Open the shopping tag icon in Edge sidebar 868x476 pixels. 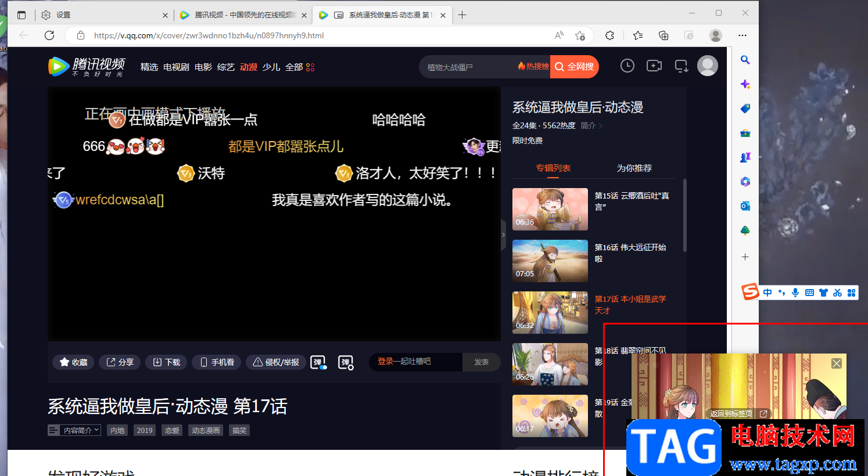[x=745, y=109]
